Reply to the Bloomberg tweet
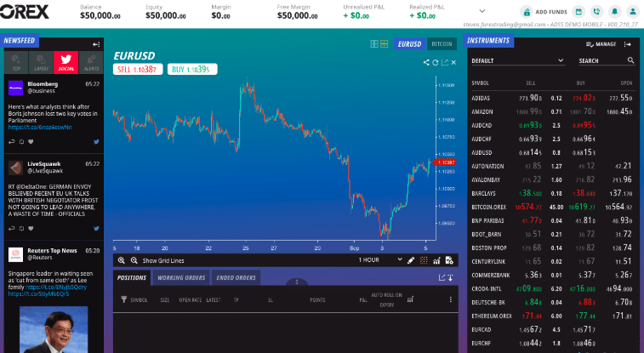Viewport: 644px width, 353px height. pos(12,141)
